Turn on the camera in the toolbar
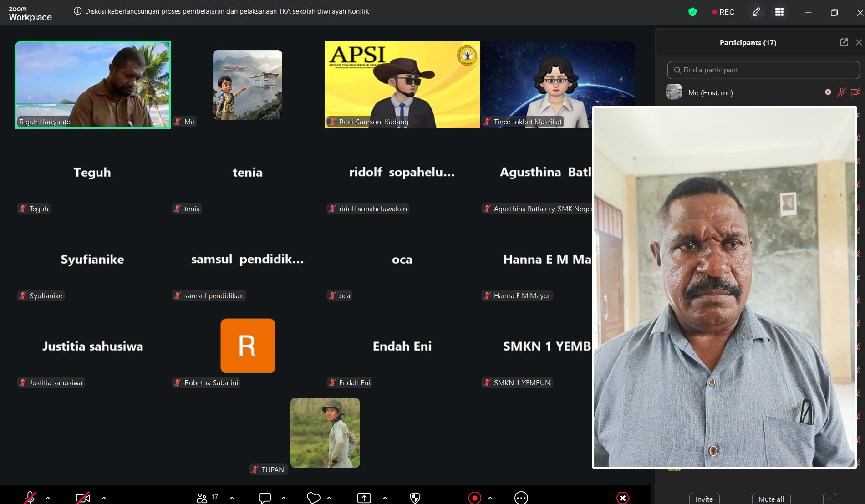This screenshot has width=865, height=504. pos(83,498)
